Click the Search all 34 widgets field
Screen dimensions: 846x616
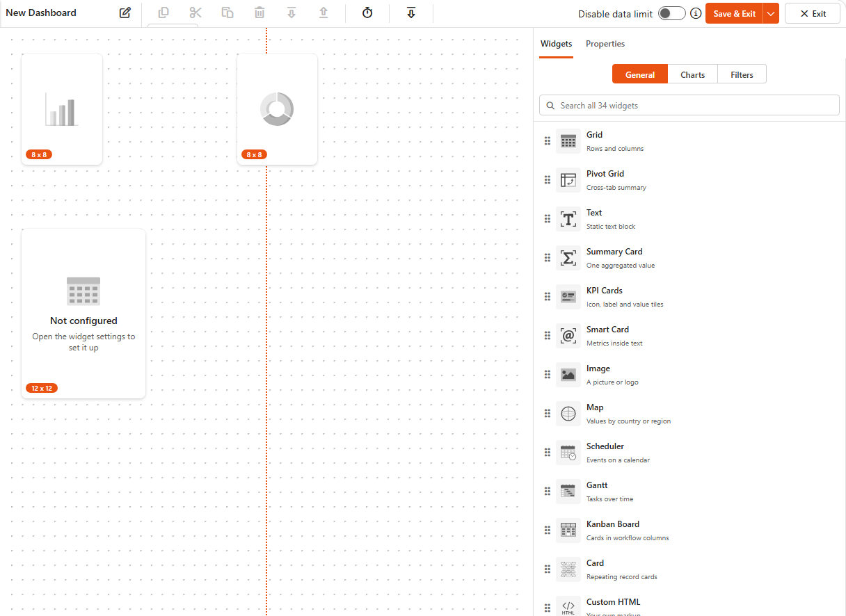coord(689,105)
